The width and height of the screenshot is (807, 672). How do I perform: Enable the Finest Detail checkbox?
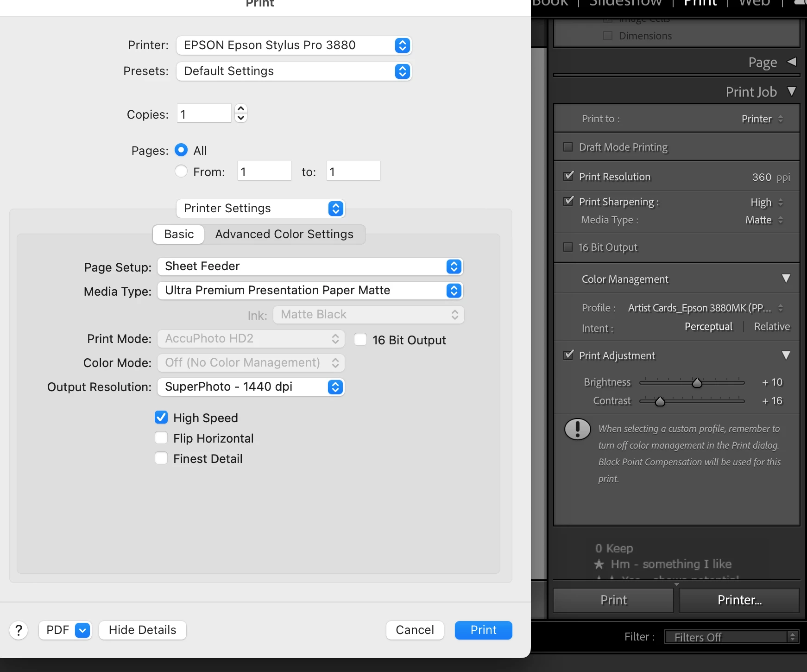click(161, 458)
